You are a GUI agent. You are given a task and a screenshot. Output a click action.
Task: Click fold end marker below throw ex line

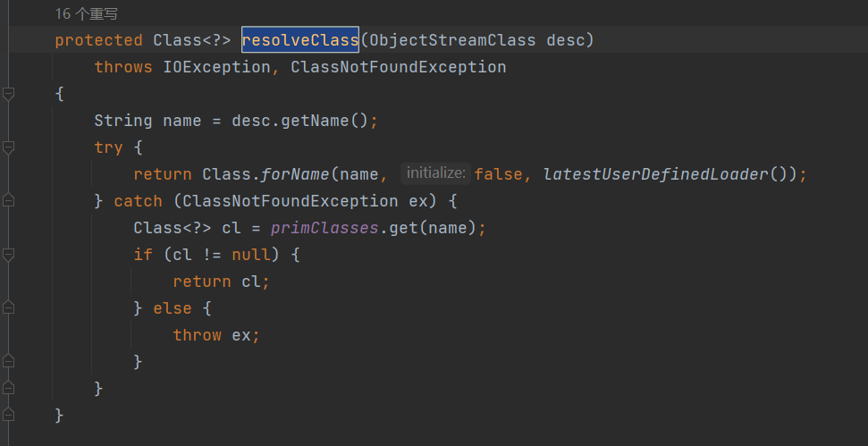[8, 362]
